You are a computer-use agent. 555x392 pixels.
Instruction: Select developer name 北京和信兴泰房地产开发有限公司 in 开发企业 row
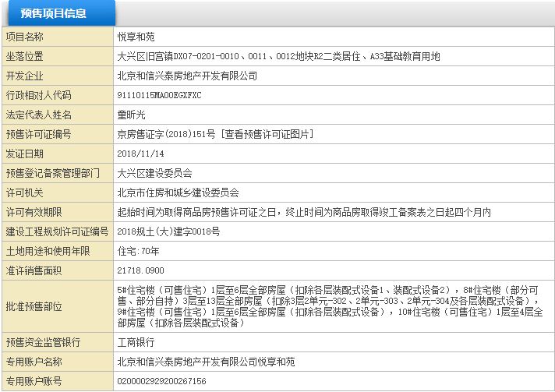187,76
